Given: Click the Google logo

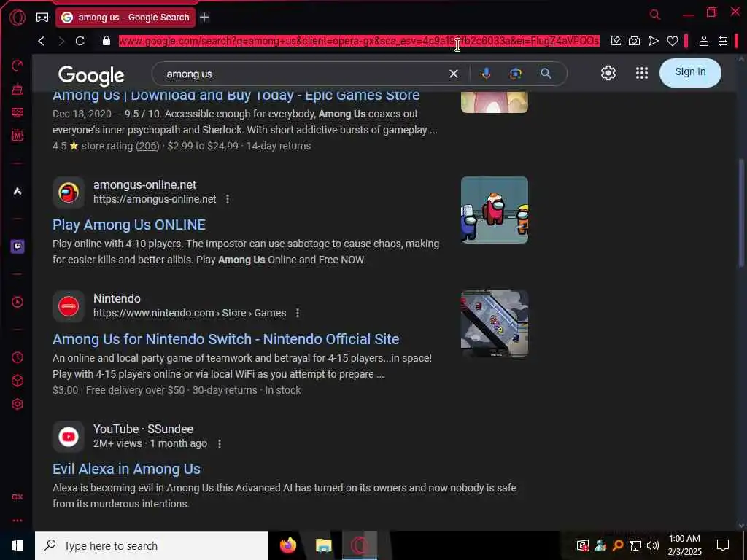Looking at the screenshot, I should click(x=91, y=75).
